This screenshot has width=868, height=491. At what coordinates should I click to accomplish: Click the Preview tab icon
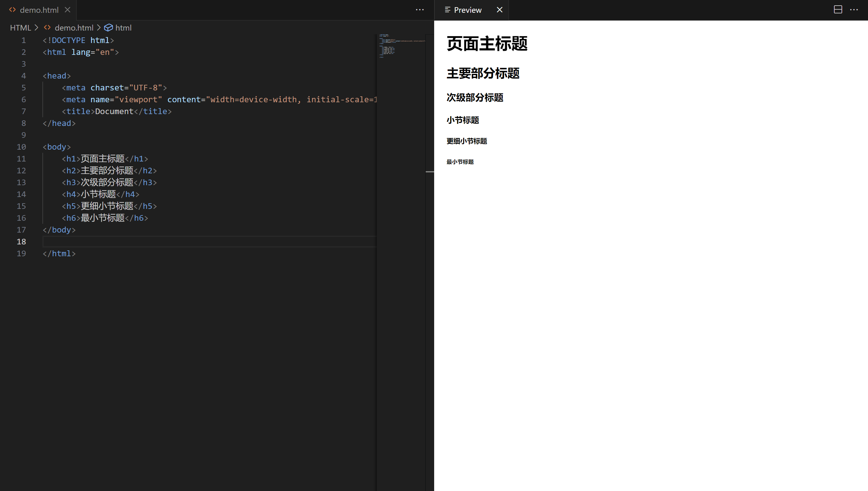[x=447, y=10]
